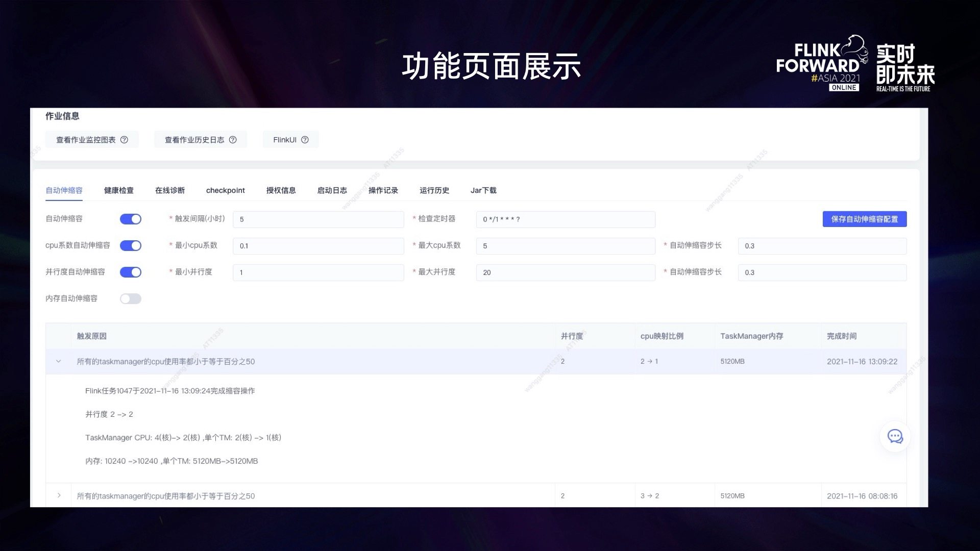Open 查看作业监控图表 button
Screen dimensions: 980x551
pyautogui.click(x=86, y=140)
